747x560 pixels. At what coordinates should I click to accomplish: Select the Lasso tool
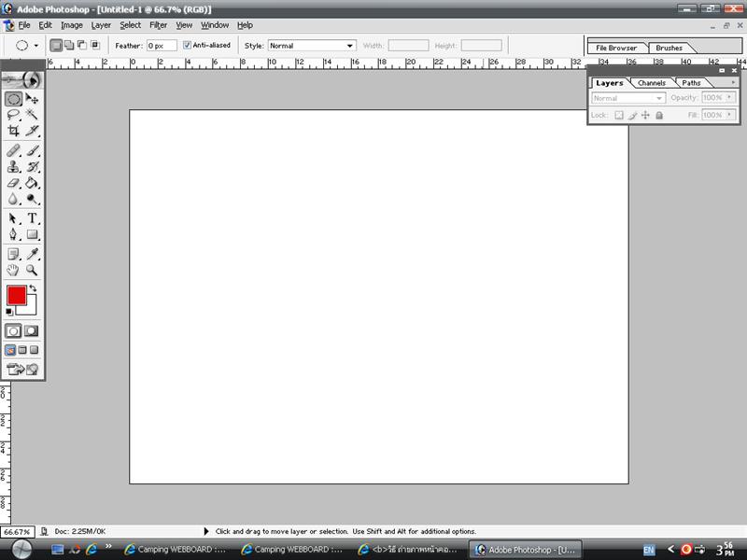[x=13, y=115]
